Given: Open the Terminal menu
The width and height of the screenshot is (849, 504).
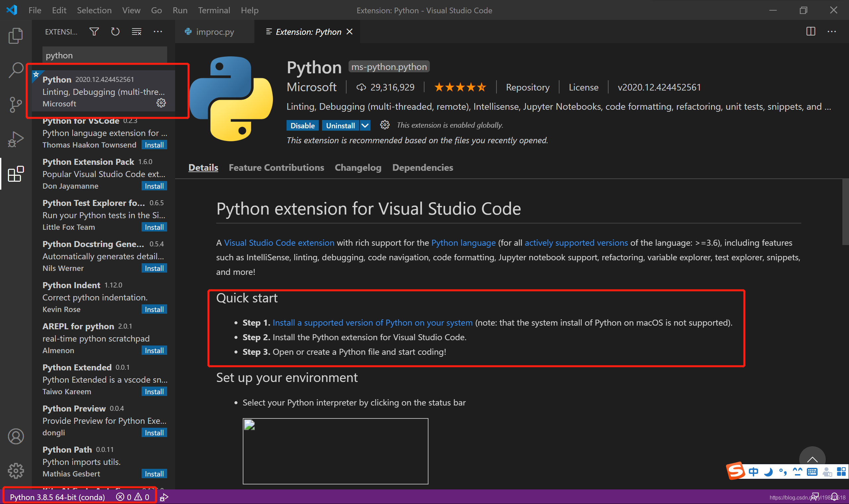Looking at the screenshot, I should coord(214,10).
